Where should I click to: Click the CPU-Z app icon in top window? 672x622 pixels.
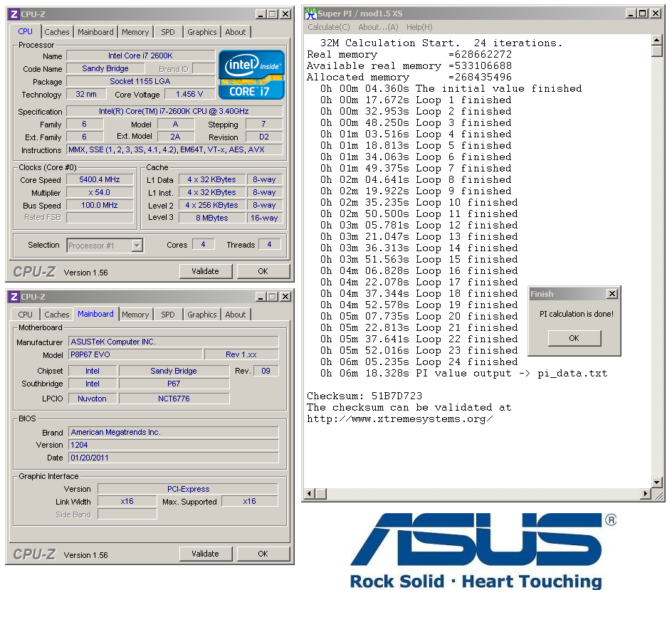coord(14,14)
